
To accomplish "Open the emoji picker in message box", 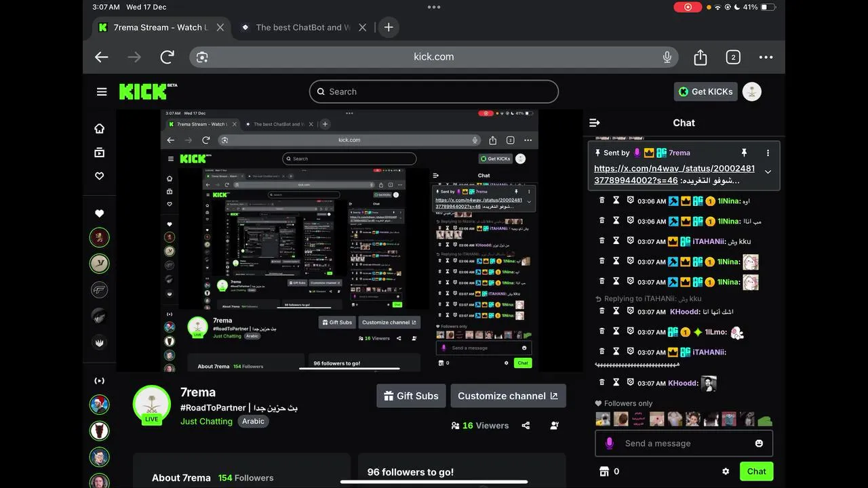I will click(x=759, y=443).
